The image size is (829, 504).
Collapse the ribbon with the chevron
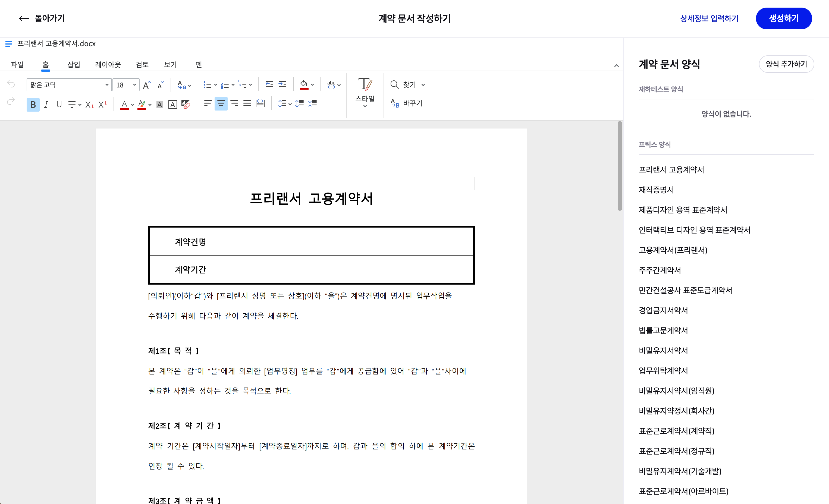[x=616, y=66]
